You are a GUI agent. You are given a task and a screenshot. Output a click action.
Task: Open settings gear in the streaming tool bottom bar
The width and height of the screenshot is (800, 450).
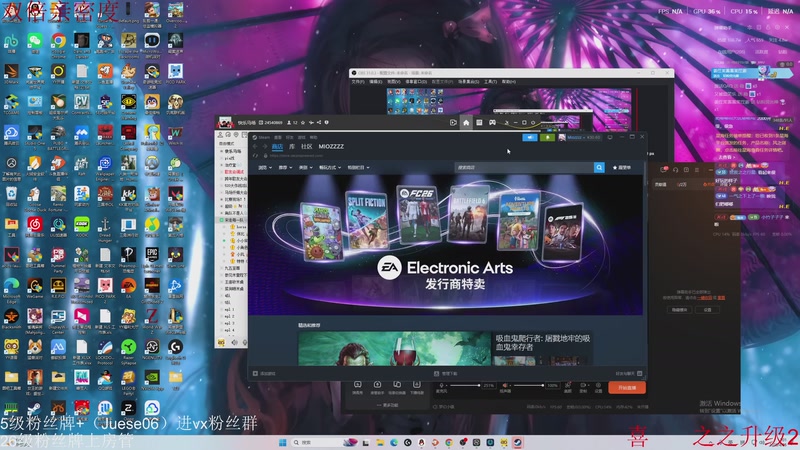click(x=598, y=387)
